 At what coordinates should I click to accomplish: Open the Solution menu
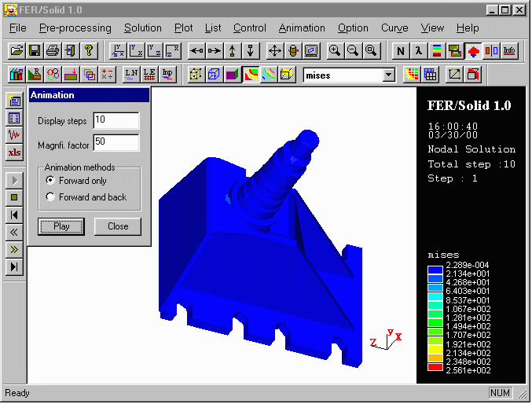[x=142, y=28]
